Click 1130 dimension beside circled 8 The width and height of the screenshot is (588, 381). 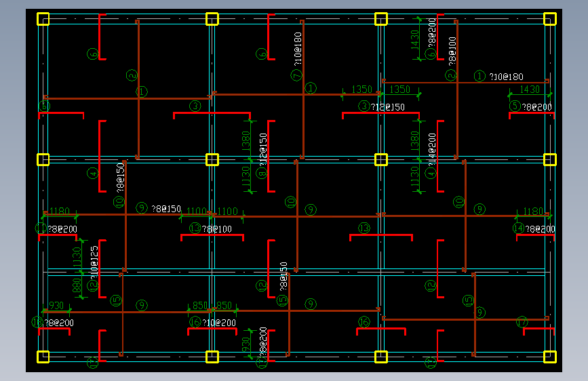click(246, 177)
